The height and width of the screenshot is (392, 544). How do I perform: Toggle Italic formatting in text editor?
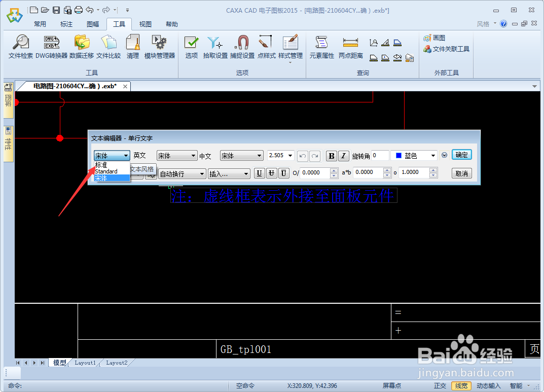343,156
